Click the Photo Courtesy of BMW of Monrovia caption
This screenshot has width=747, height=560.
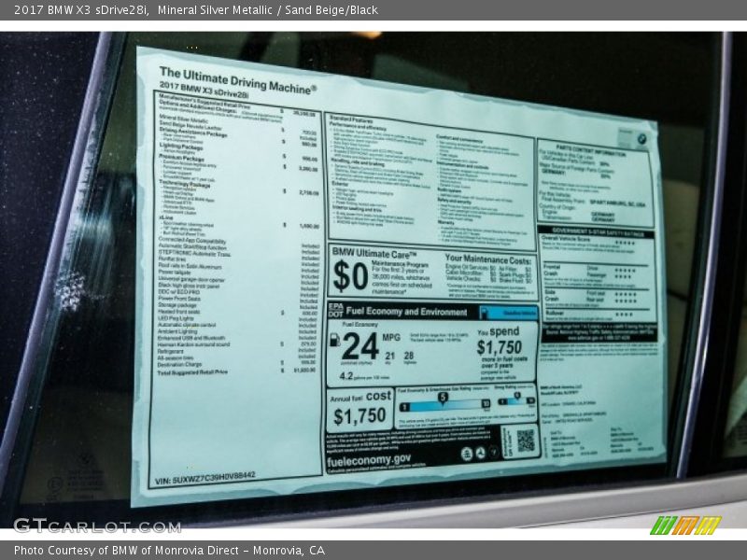169,551
